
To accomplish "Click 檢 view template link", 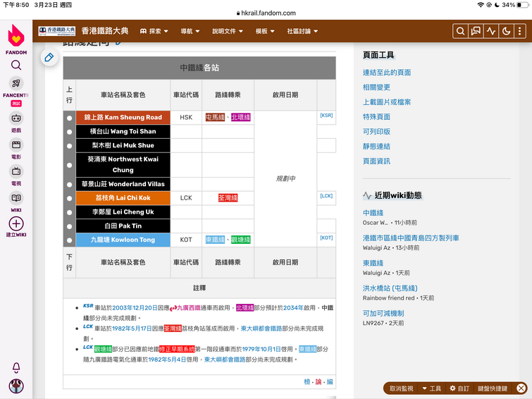I will pyautogui.click(x=307, y=381).
